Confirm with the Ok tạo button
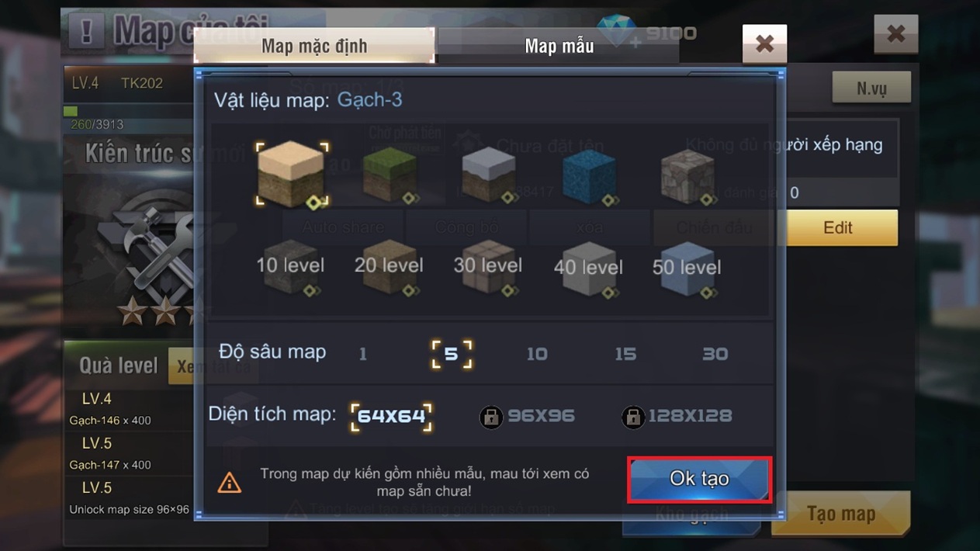Screen dimensions: 980x551 (x=699, y=479)
